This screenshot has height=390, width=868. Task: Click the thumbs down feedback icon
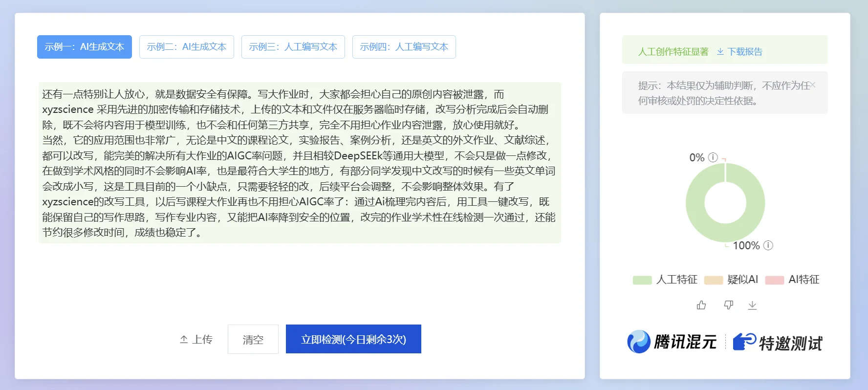(x=728, y=305)
